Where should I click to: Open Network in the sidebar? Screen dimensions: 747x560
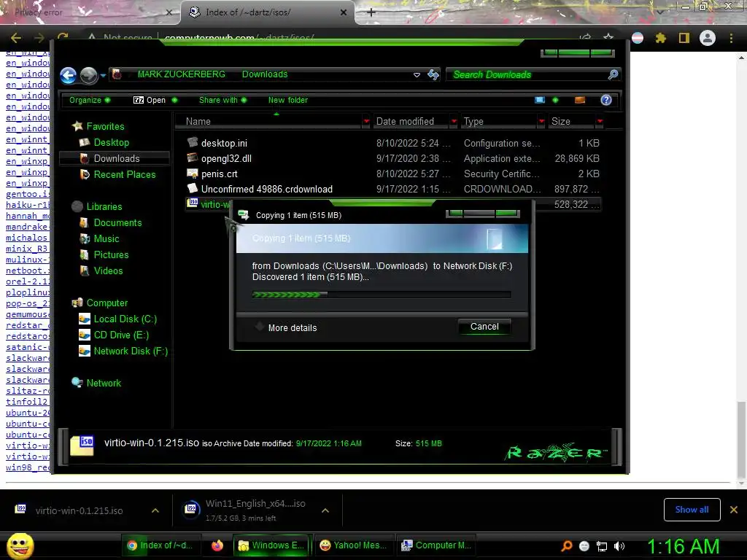point(104,383)
